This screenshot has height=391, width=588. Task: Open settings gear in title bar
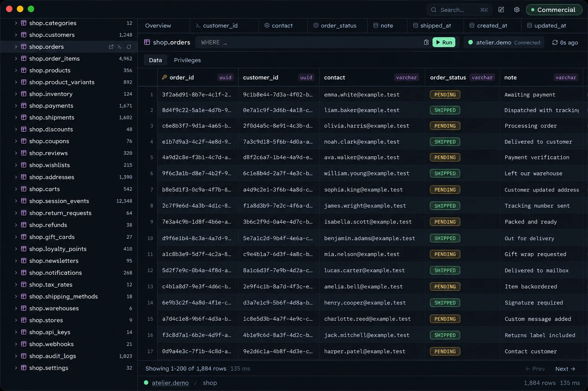517,10
